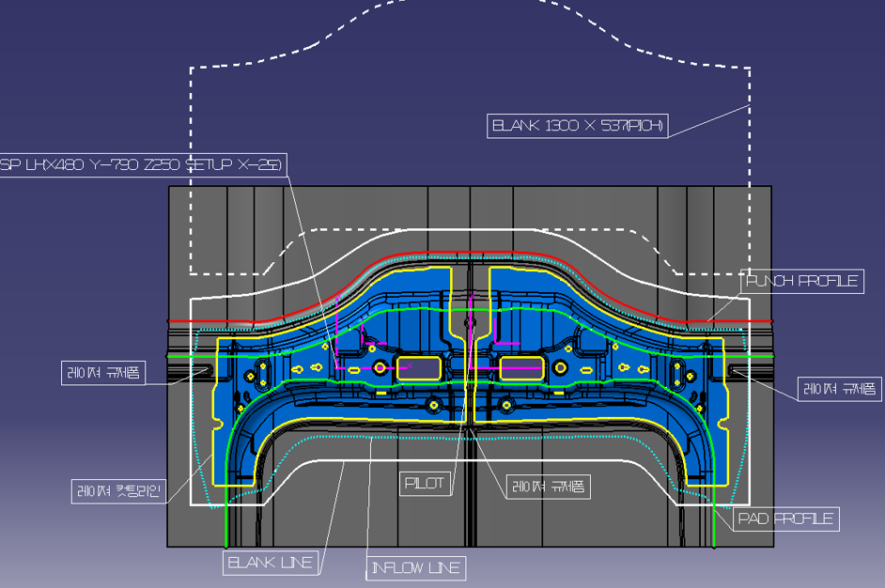Select the INFLOW LINE text label
Viewport: 885px width, 588px height.
416,567
